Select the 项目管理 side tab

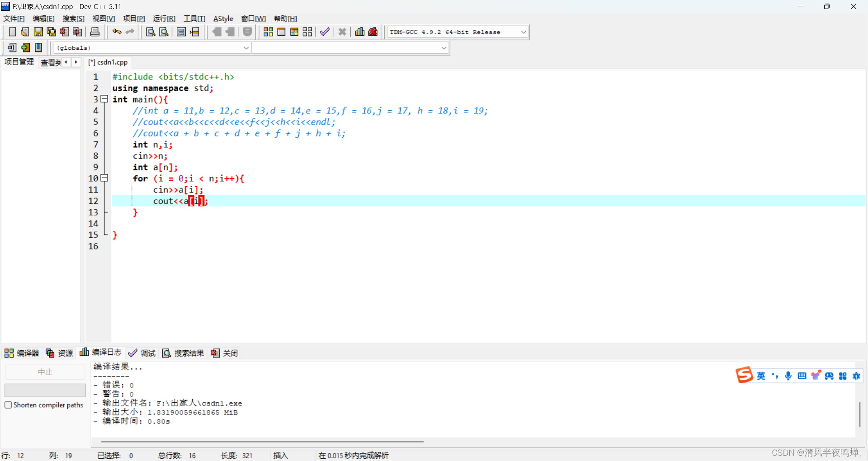(19, 62)
